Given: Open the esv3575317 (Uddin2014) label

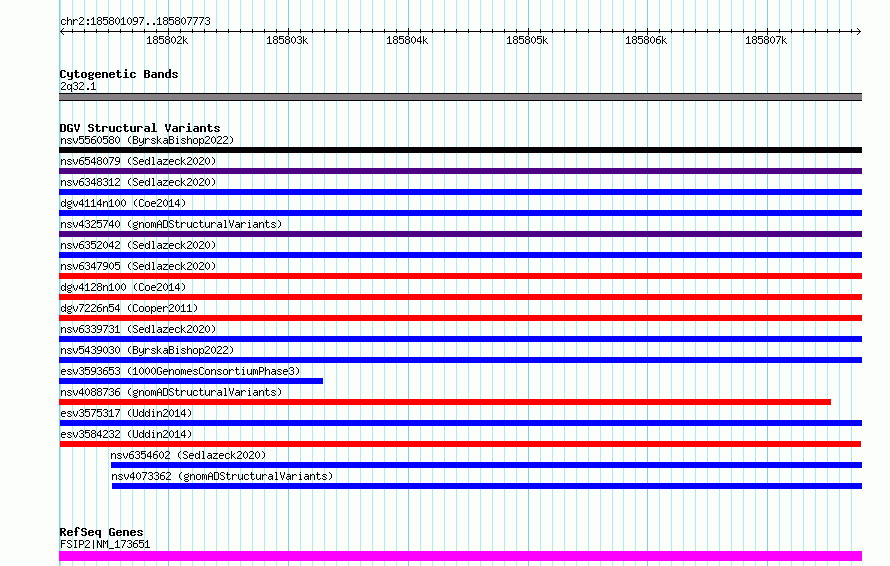Looking at the screenshot, I should point(126,413).
